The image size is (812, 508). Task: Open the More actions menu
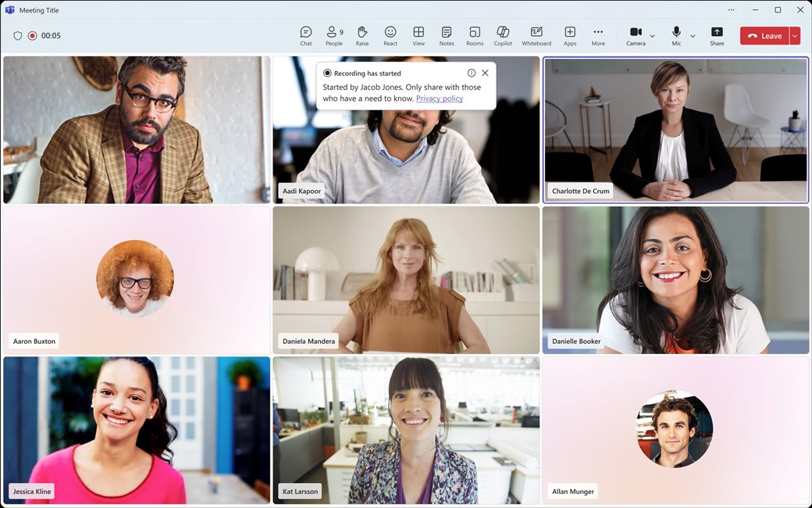pos(598,35)
